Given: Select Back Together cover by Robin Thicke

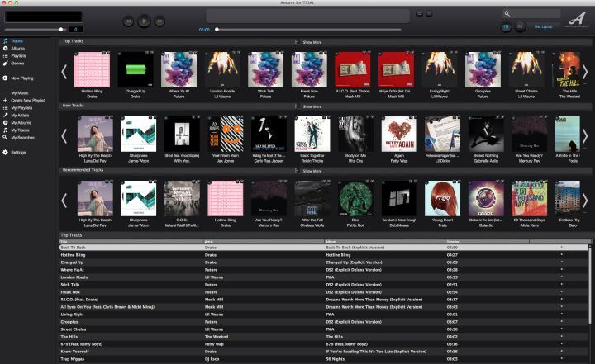Looking at the screenshot, I should pos(312,135).
